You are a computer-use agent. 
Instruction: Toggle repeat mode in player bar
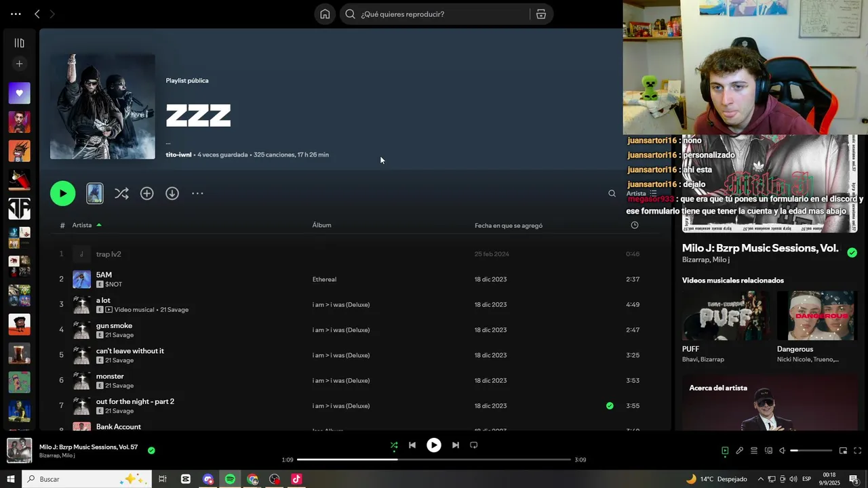click(474, 445)
